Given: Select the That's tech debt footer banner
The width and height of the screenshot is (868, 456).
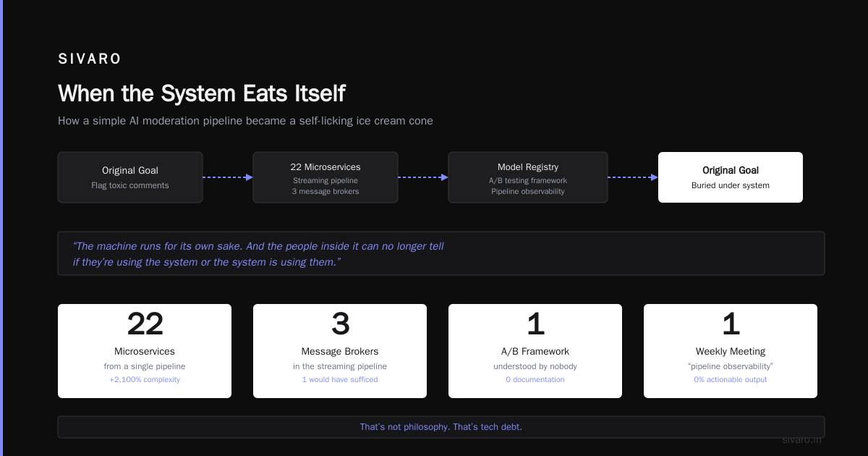Looking at the screenshot, I should point(441,427).
